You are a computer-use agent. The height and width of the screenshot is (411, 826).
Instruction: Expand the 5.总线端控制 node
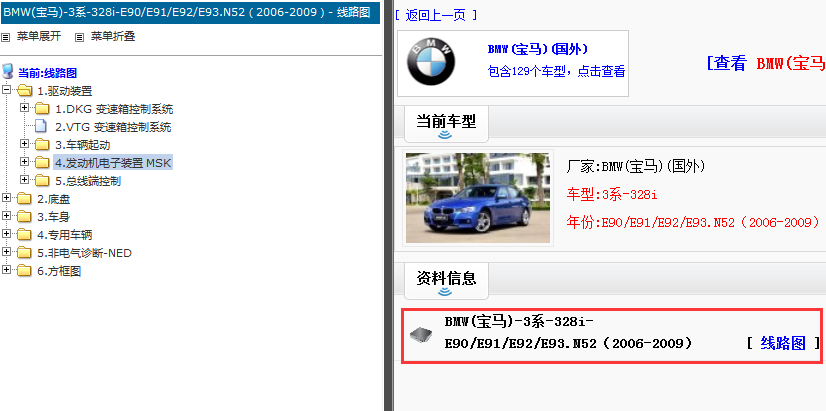pos(24,179)
